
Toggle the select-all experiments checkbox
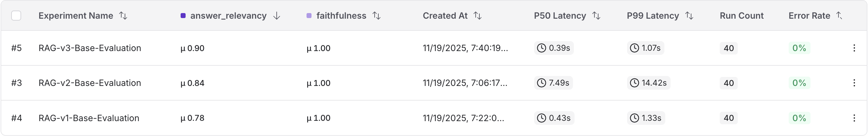16,16
